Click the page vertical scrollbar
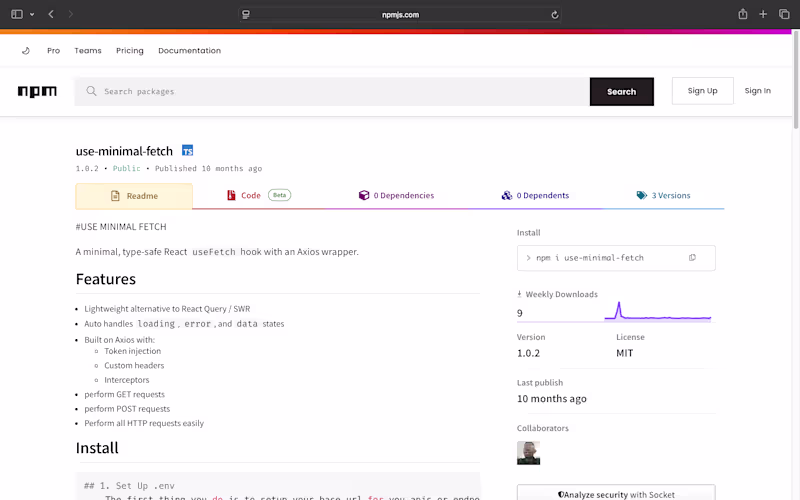 (x=796, y=79)
